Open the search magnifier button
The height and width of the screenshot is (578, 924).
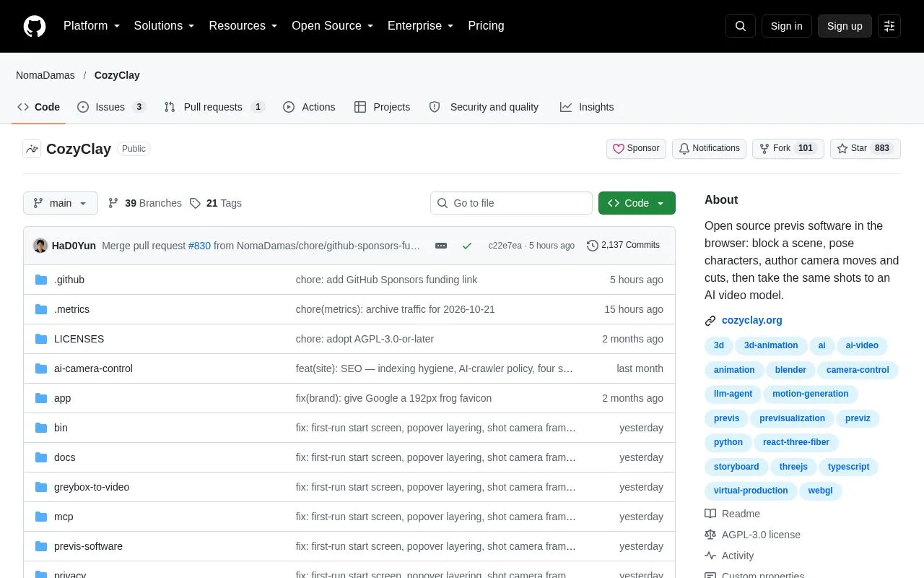click(x=741, y=26)
